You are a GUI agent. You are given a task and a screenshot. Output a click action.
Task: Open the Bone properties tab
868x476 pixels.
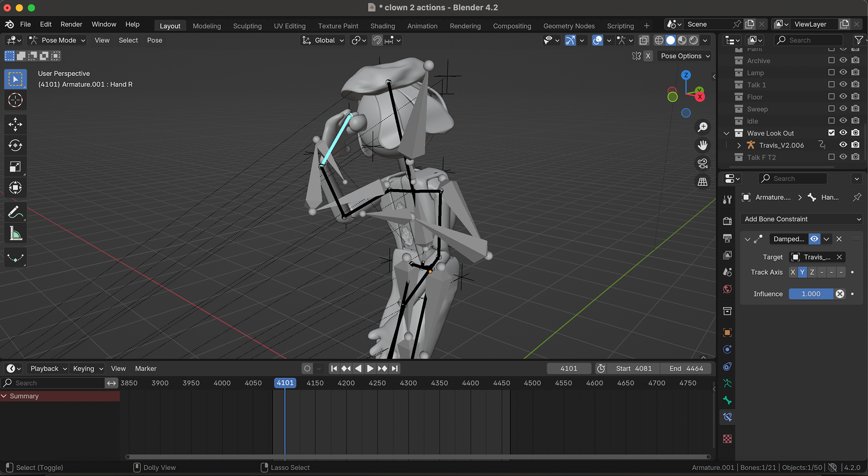(x=727, y=400)
